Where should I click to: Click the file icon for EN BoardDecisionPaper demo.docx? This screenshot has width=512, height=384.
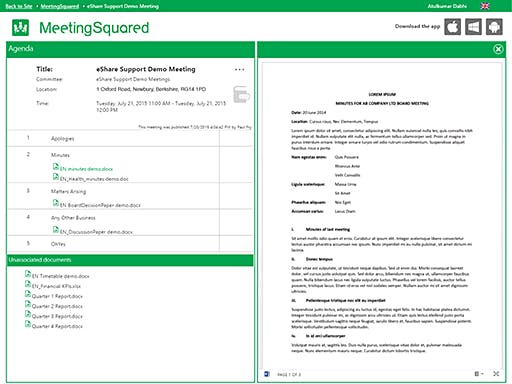click(x=56, y=203)
